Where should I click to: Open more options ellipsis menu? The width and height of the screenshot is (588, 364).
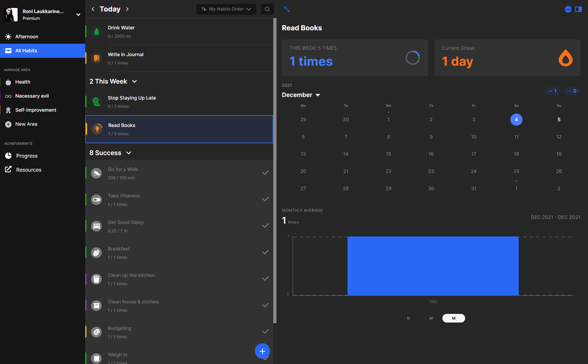pyautogui.click(x=568, y=9)
